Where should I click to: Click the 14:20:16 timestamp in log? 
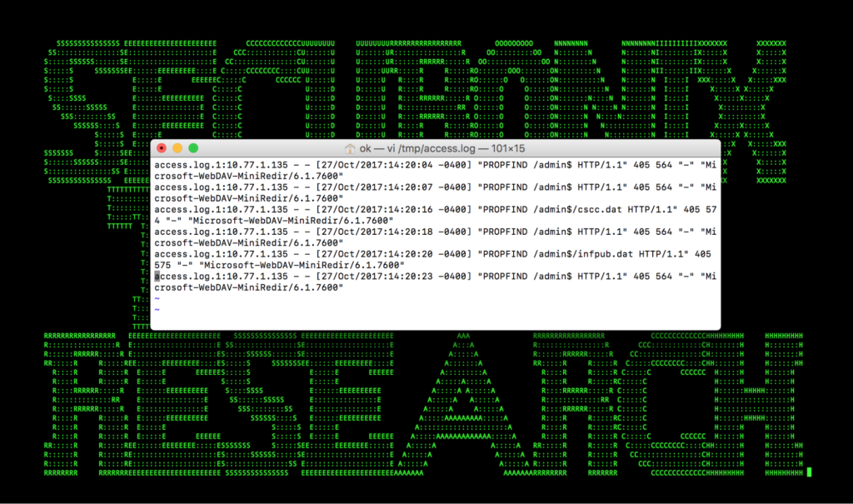point(411,210)
